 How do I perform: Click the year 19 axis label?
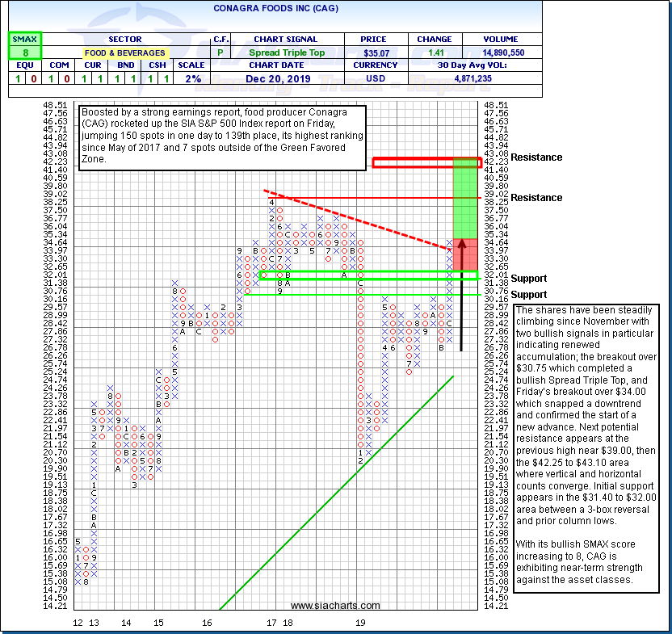tap(361, 623)
